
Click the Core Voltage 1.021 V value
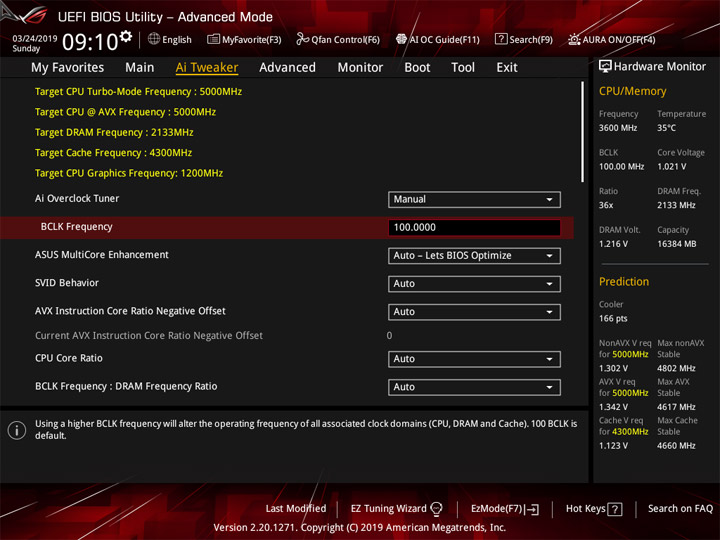click(671, 167)
